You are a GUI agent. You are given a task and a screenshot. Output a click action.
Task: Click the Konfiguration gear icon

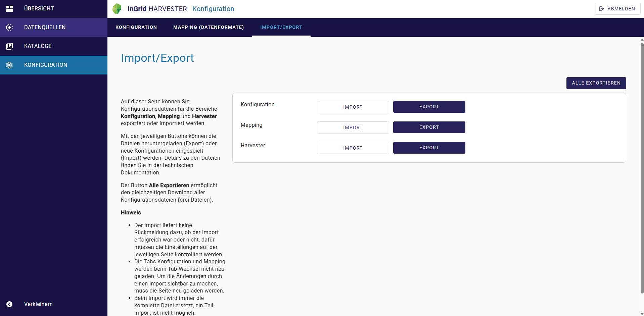coord(9,65)
